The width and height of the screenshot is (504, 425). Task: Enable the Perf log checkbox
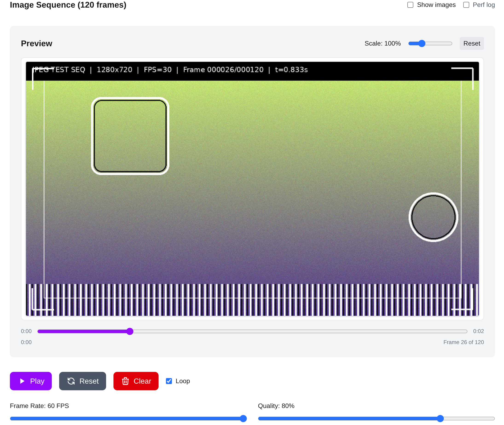(467, 5)
